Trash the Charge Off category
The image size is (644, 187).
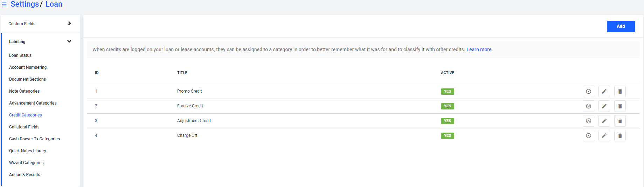point(620,136)
